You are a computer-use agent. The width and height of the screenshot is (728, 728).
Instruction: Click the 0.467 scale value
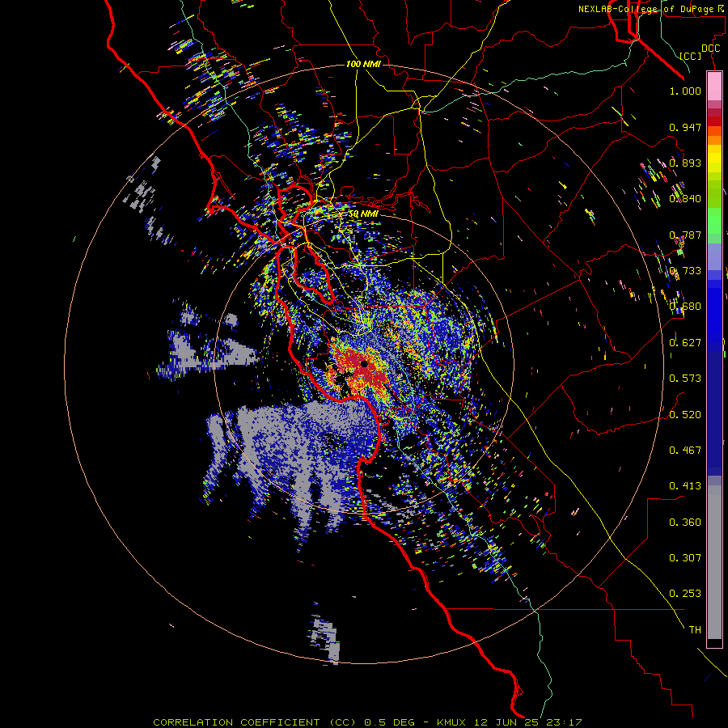[685, 451]
